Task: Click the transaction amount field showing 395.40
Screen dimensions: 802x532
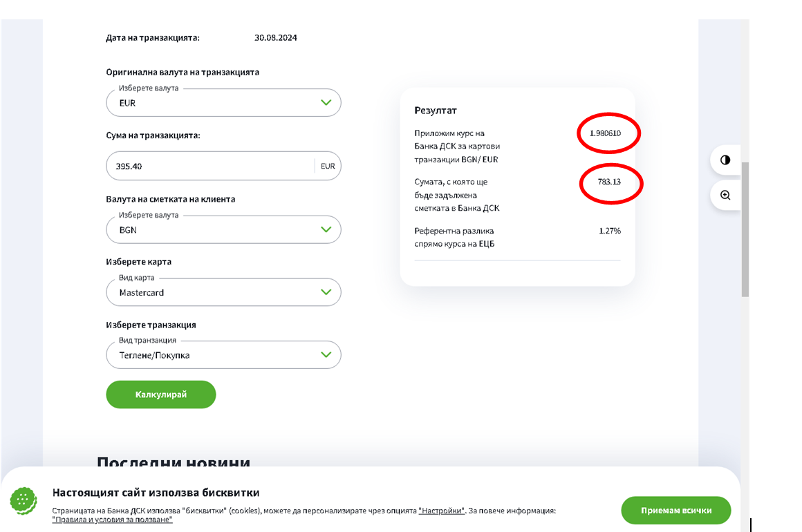Action: pyautogui.click(x=207, y=167)
